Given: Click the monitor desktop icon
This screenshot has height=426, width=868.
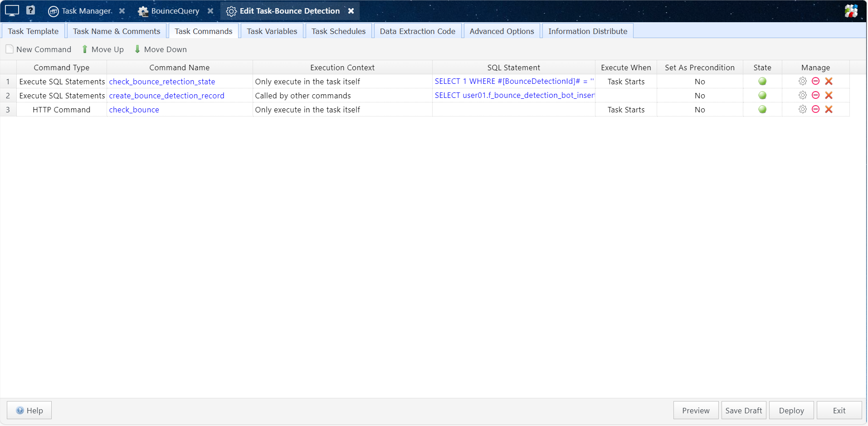Looking at the screenshot, I should [12, 11].
